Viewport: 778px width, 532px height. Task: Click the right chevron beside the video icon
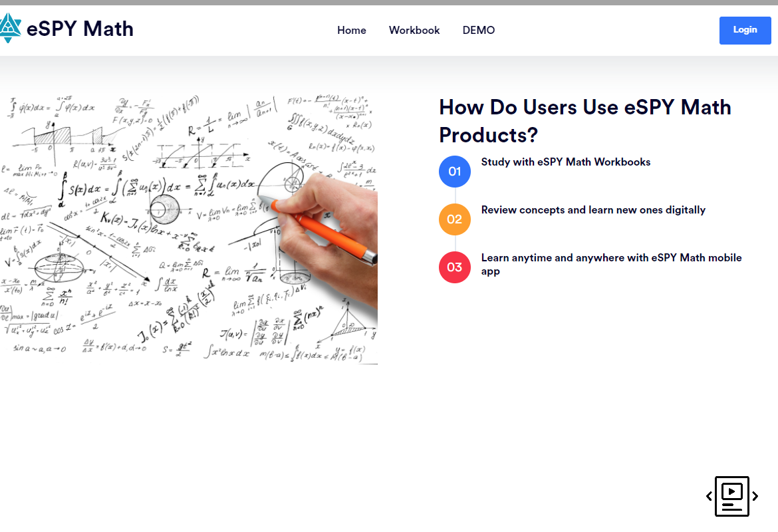(x=755, y=496)
